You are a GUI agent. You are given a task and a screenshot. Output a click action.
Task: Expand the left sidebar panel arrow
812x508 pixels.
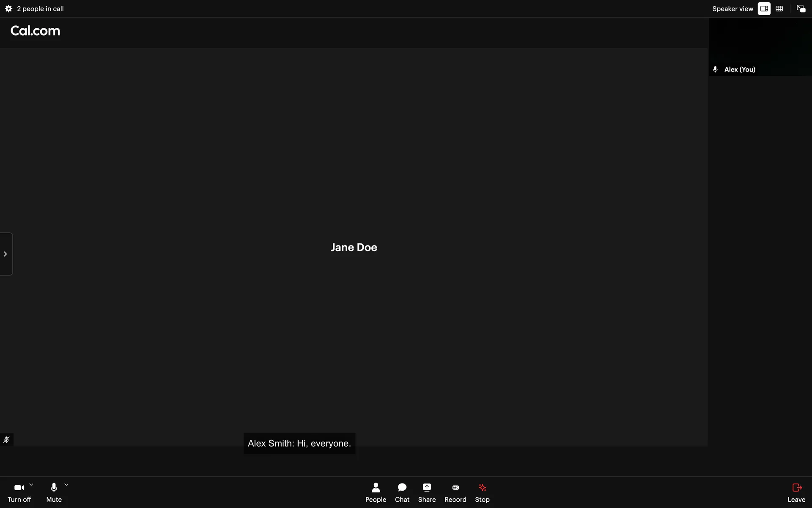pyautogui.click(x=5, y=254)
